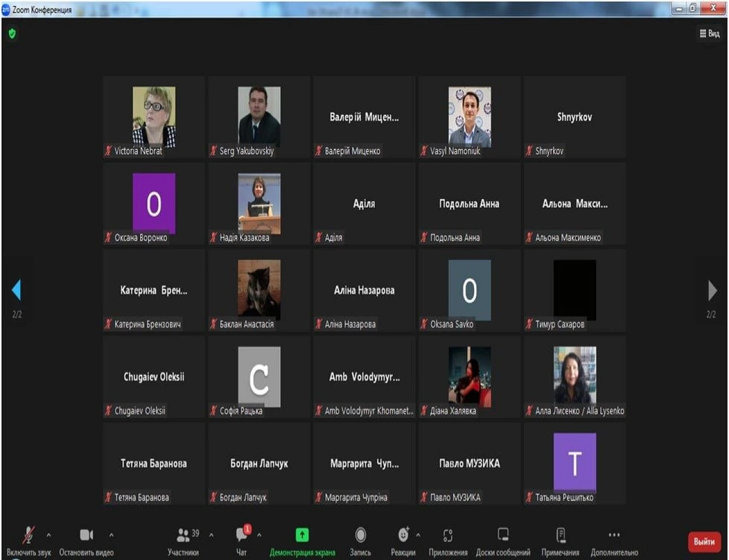Unmute microphone with Включить звук
Screen dimensions: 729x560
(28, 535)
